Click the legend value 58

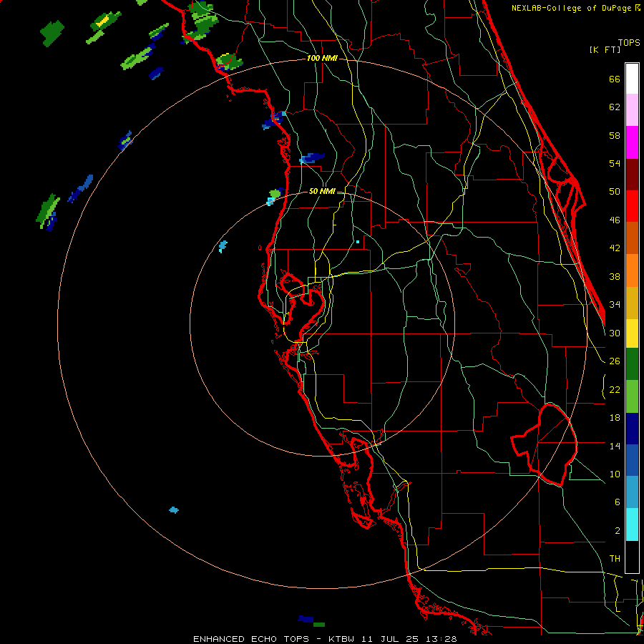[615, 135]
